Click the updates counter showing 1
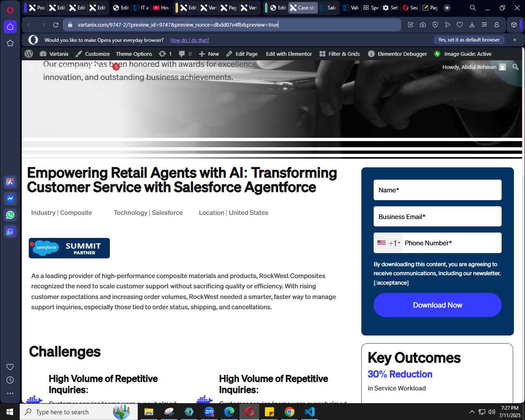This screenshot has width=525, height=420. coord(165,54)
